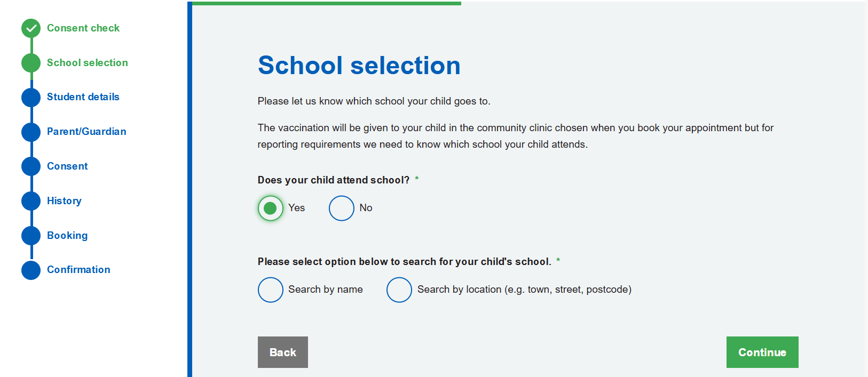This screenshot has width=868, height=377.
Task: Click the Parent/Guardian step circle
Action: [31, 132]
